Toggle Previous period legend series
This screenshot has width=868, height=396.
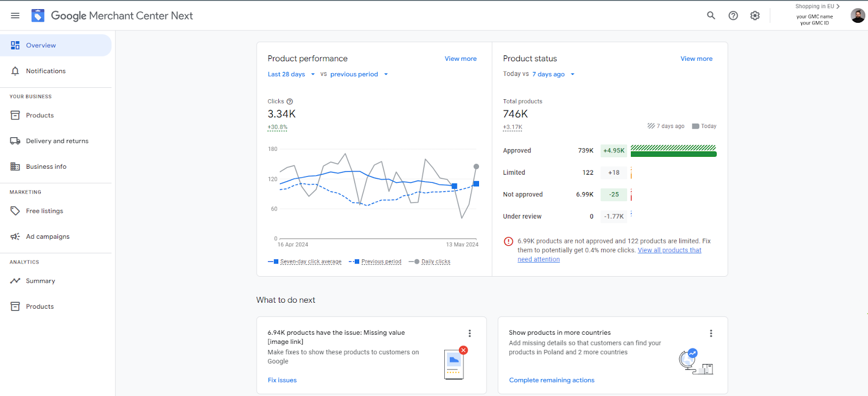381,261
